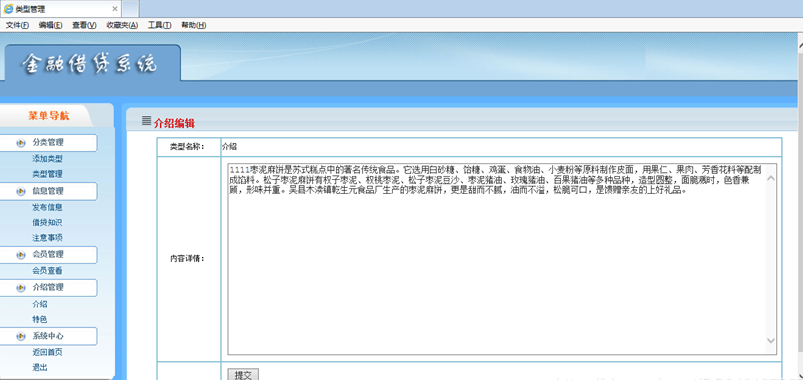Click the round icon beside 系统中心
This screenshot has height=380, width=803.
click(21, 336)
